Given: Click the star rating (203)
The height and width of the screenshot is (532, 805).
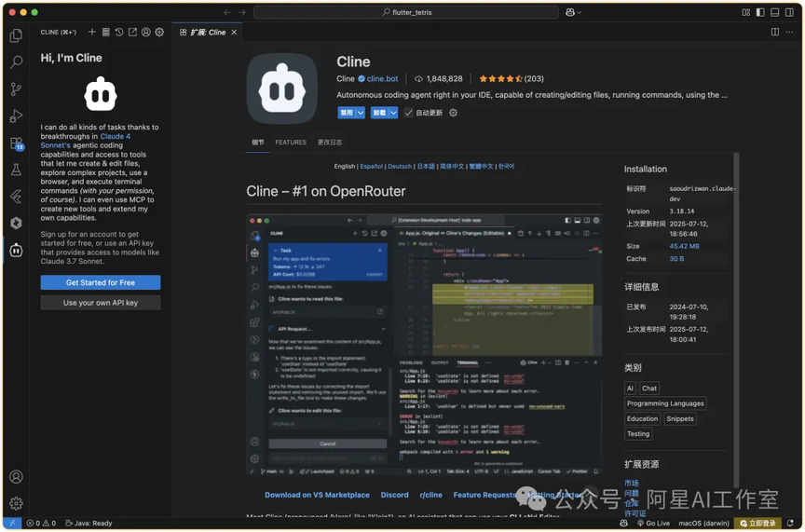Looking at the screenshot, I should tap(512, 78).
